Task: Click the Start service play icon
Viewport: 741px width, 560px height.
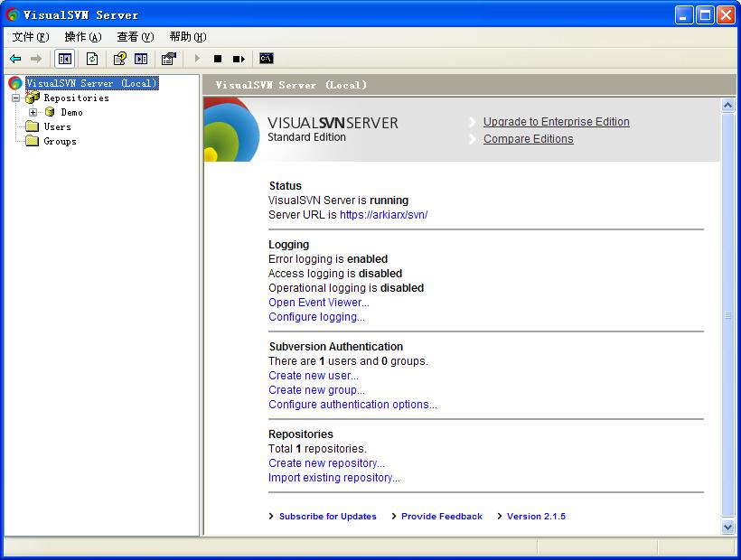Action: click(198, 59)
